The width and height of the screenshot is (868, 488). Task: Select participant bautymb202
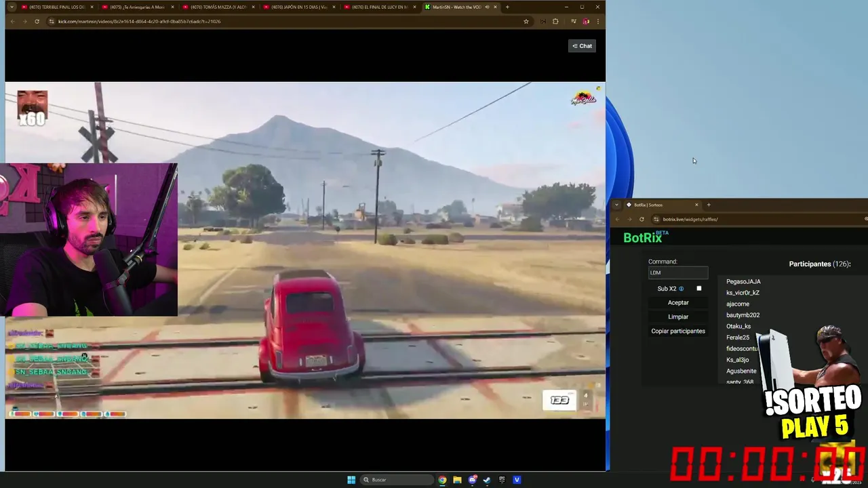point(743,315)
